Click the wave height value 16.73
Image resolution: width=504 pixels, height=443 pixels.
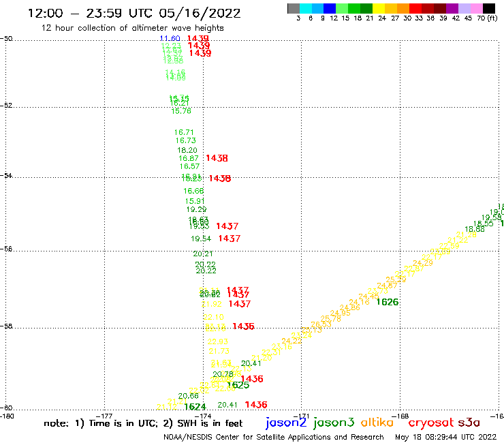point(185,140)
